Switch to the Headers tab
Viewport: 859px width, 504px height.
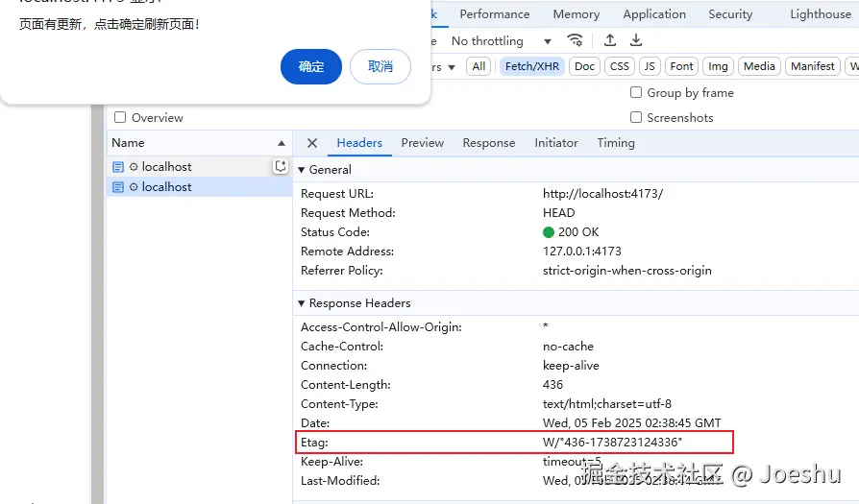359,143
